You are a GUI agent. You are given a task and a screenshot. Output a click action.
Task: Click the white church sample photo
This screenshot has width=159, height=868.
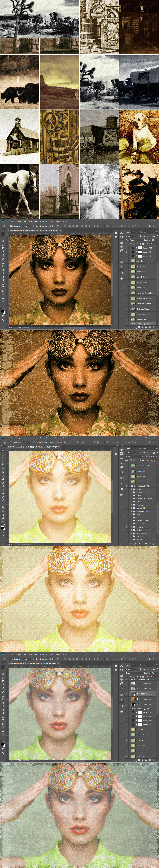click(x=20, y=136)
